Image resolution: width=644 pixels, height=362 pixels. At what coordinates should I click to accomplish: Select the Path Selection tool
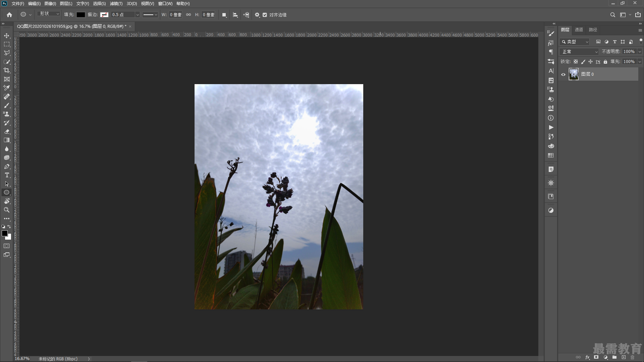coord(7,184)
